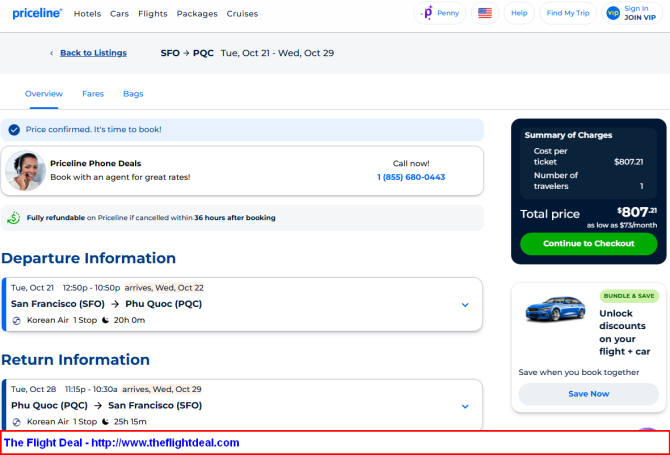
Task: Open the Help button
Action: pyautogui.click(x=519, y=13)
